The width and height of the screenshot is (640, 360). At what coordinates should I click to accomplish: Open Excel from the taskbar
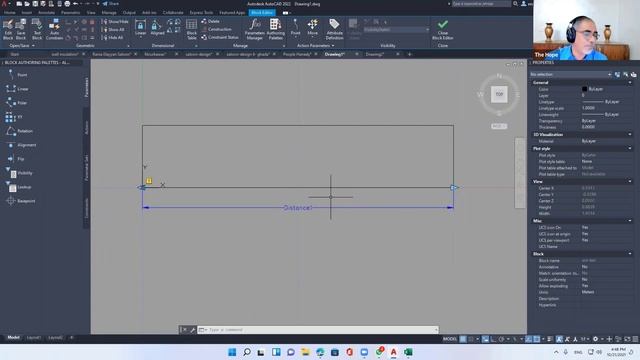408,352
